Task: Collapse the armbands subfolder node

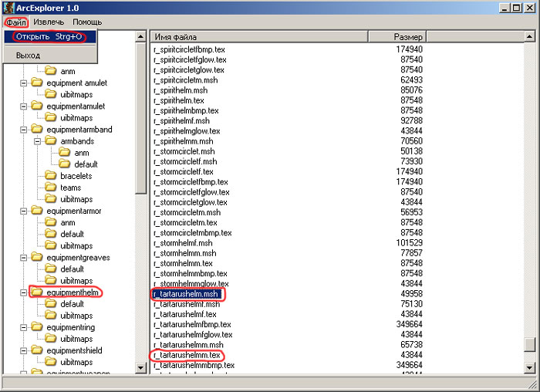Action: pos(37,141)
